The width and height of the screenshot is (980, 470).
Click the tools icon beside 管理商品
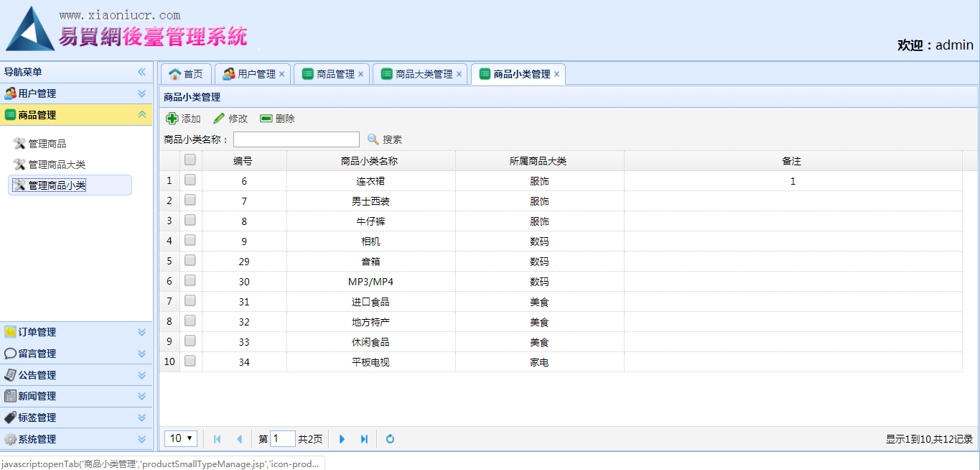tap(19, 144)
